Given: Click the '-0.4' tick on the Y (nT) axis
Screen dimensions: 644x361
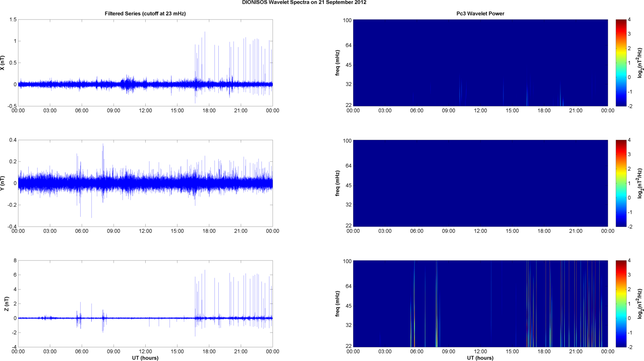Looking at the screenshot, I should (12, 227).
